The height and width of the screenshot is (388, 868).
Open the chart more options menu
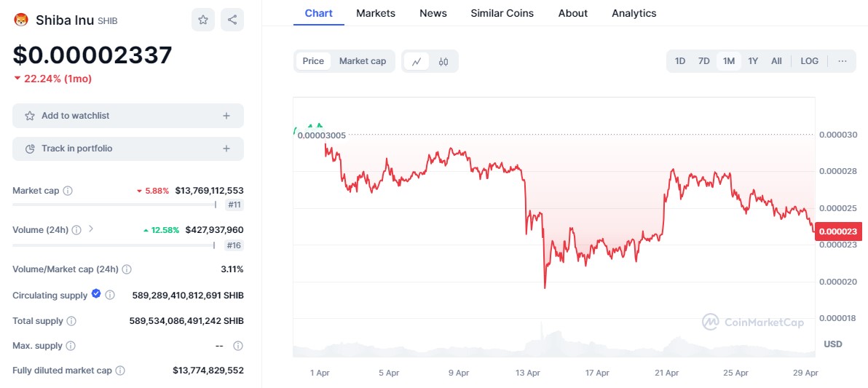point(843,61)
